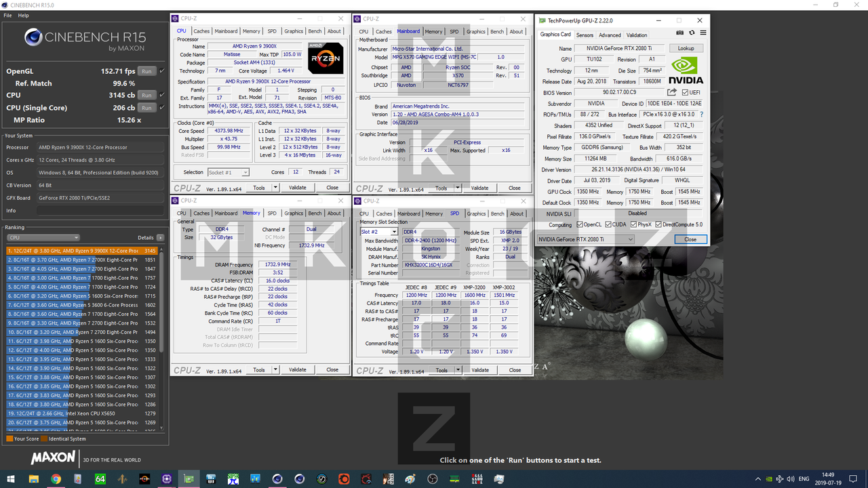Click the BIOS export share icon in GPU-Z
The width and height of the screenshot is (868, 488).
click(x=672, y=92)
